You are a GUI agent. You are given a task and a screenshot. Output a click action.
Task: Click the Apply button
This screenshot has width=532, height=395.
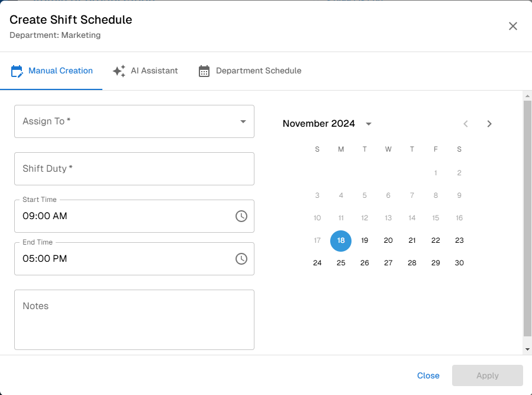pos(487,375)
